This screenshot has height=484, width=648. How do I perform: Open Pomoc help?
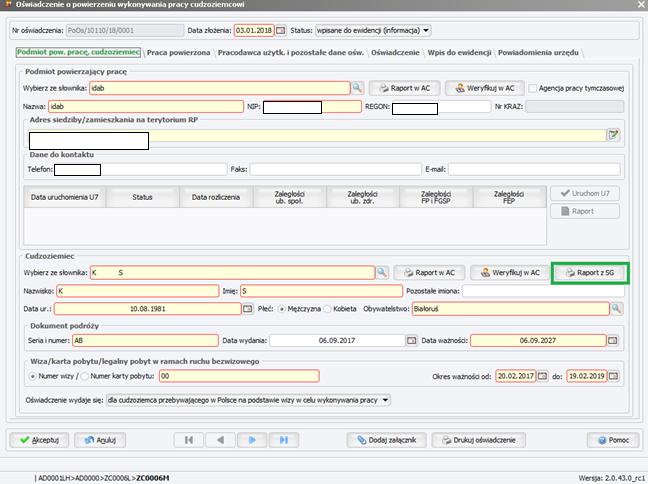(x=613, y=440)
